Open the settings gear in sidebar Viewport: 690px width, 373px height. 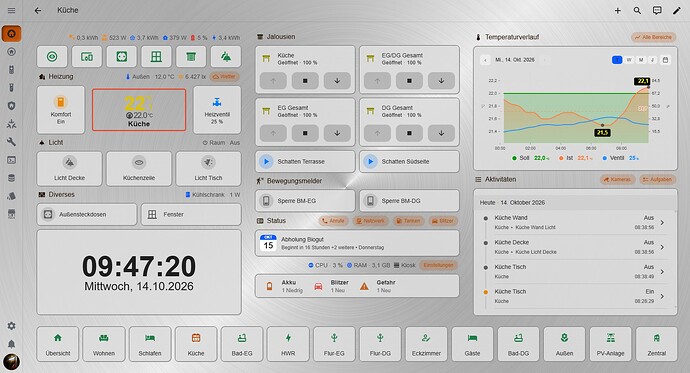pos(11,325)
